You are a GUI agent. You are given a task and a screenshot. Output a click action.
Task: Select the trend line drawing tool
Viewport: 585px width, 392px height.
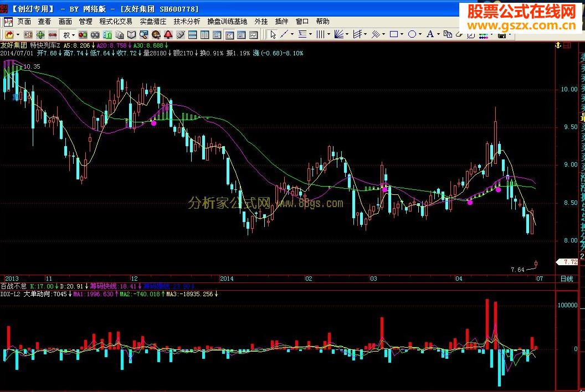[284, 34]
